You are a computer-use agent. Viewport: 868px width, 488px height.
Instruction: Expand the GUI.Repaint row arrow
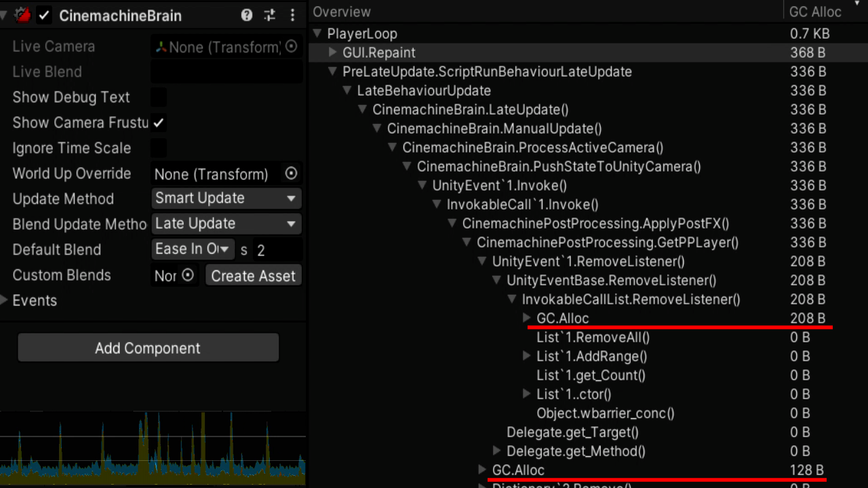pyautogui.click(x=332, y=52)
